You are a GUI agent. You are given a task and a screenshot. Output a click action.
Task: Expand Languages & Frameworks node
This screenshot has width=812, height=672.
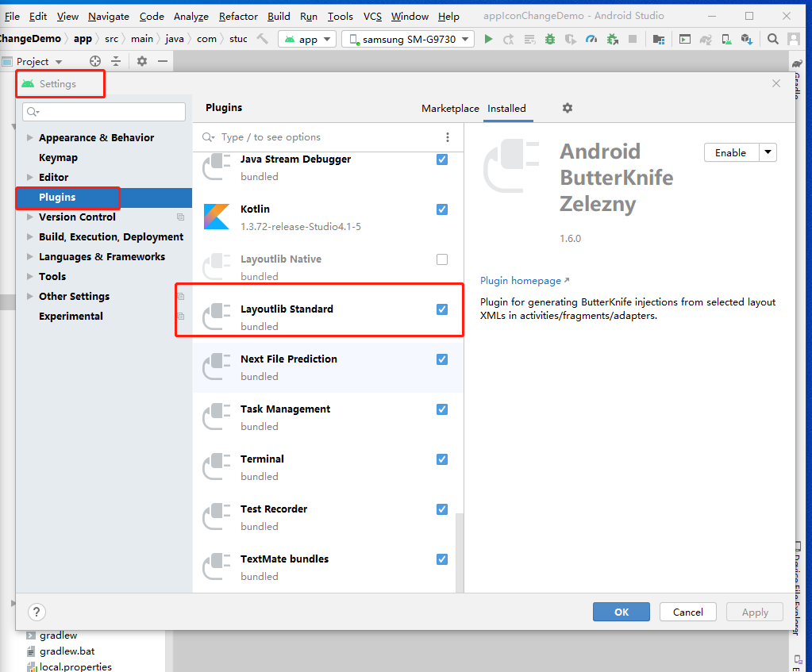click(x=29, y=257)
